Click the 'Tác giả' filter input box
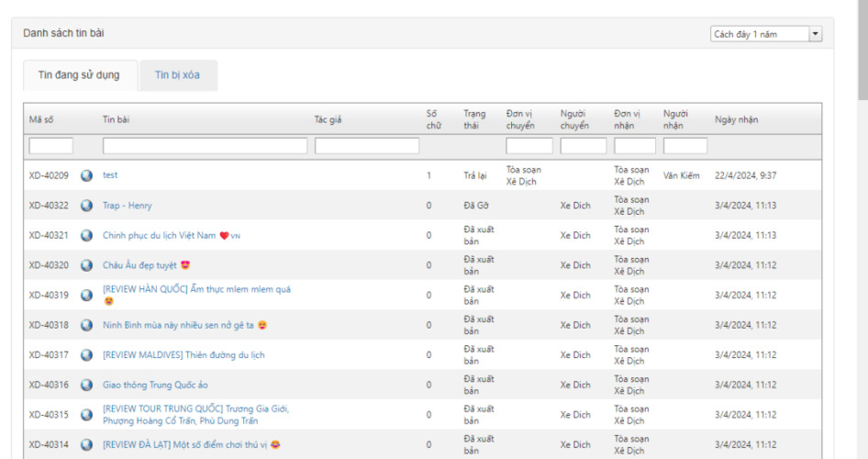The height and width of the screenshot is (459, 868). pyautogui.click(x=366, y=146)
